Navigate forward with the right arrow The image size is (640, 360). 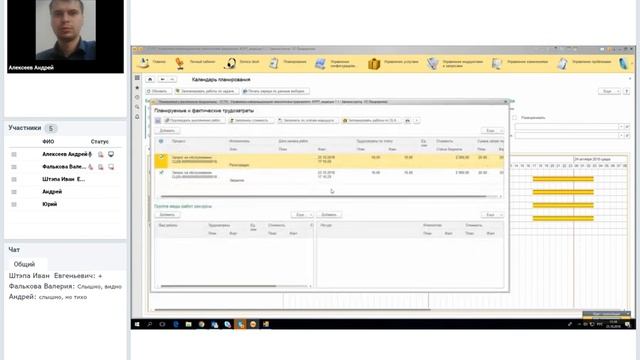click(172, 79)
